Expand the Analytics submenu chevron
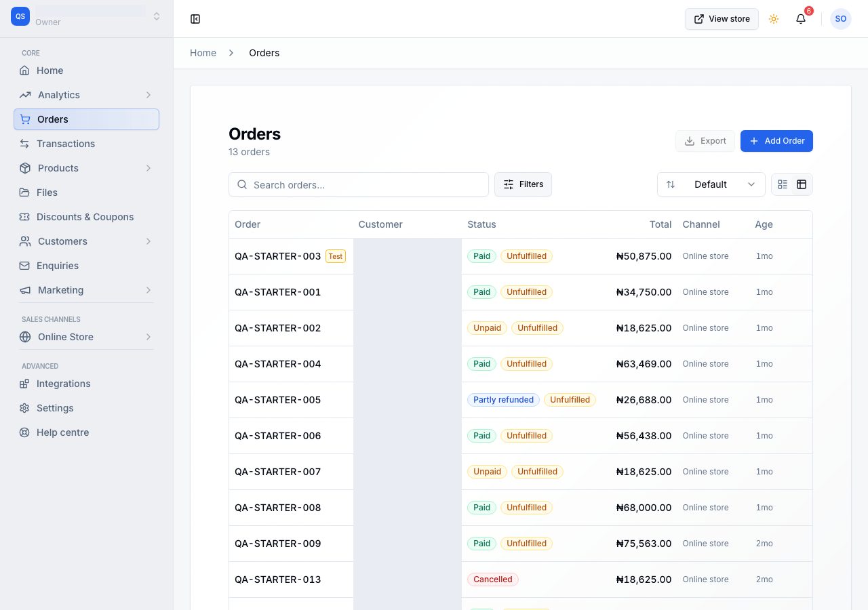 pyautogui.click(x=148, y=95)
